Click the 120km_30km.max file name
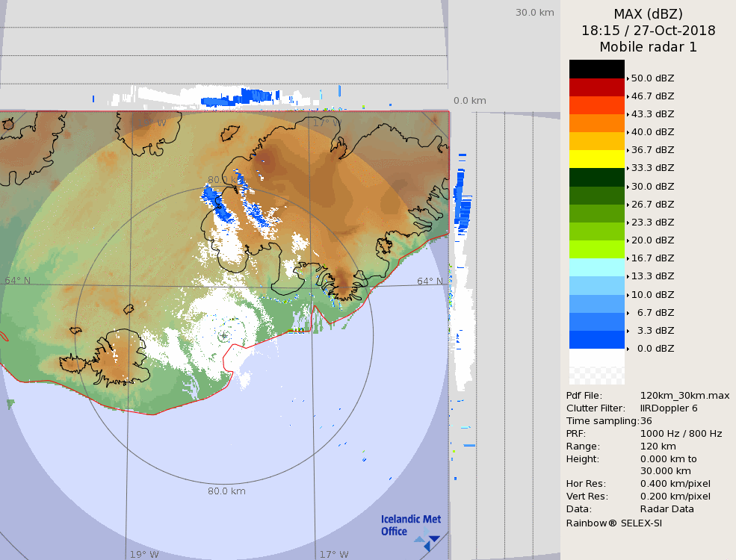Screen dimensions: 736x560 click(684, 396)
